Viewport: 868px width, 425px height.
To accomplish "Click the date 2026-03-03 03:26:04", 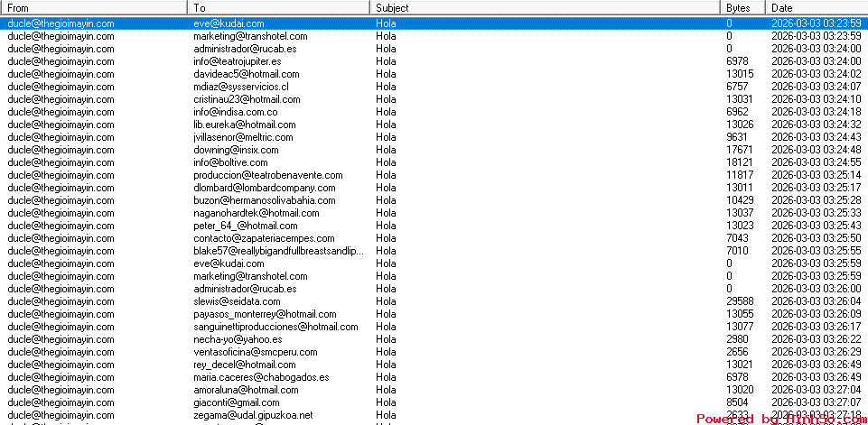I will [816, 301].
